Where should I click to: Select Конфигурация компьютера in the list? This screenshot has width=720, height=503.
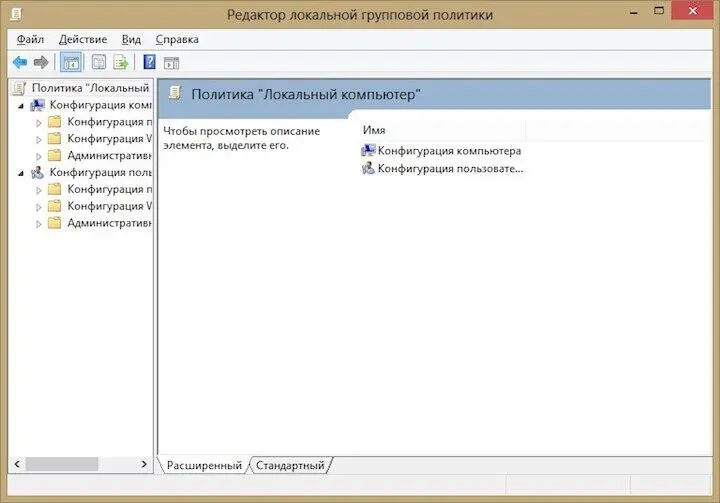[449, 151]
